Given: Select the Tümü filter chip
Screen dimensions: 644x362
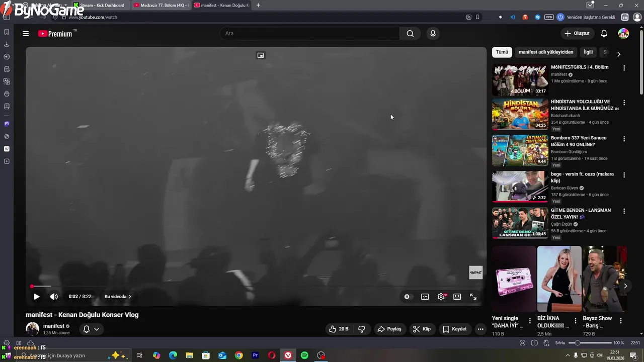Looking at the screenshot, I should 502,52.
